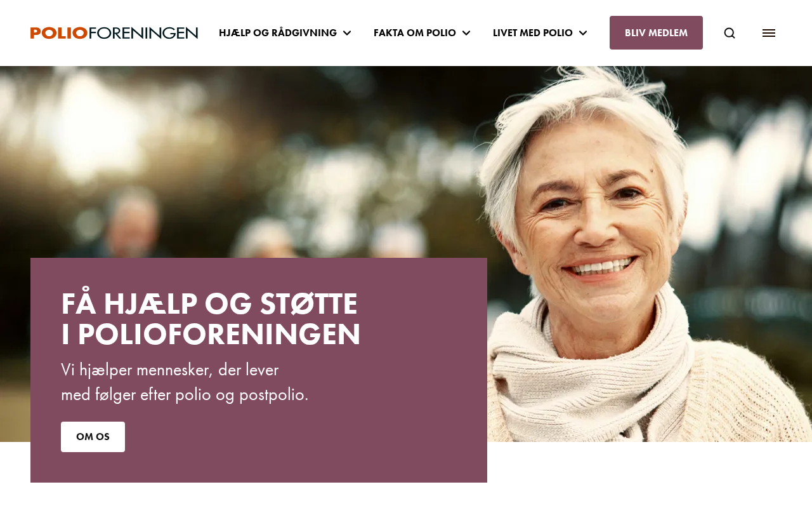Click the heading line FÅ HJÆLP OG STØTTE
Image resolution: width=812 pixels, height=508 pixels.
[x=209, y=304]
